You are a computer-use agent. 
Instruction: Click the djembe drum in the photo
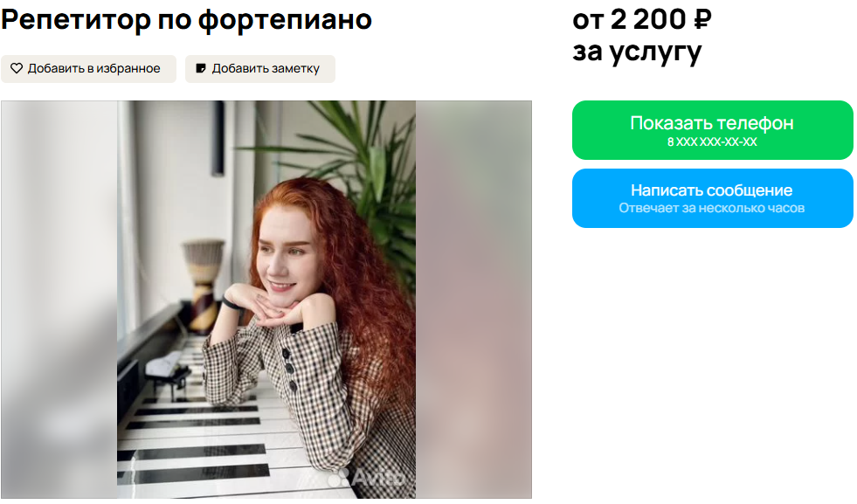pos(202,286)
